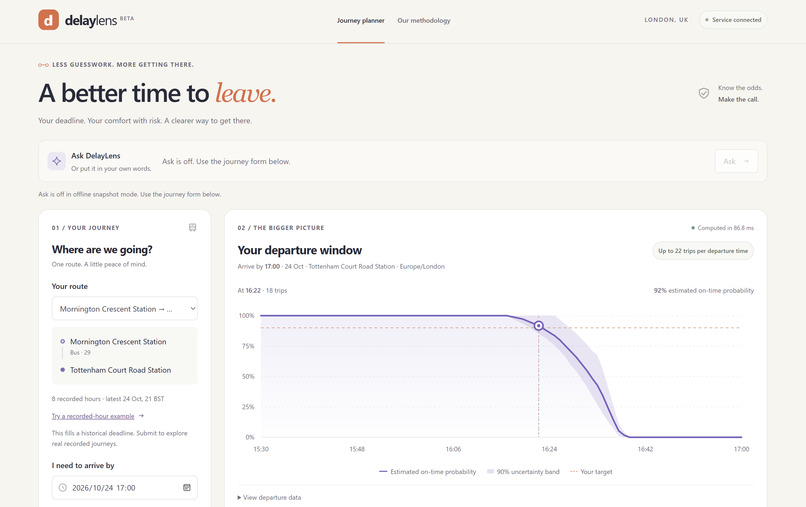
Task: Click the arrive-by date time field
Action: pyautogui.click(x=124, y=487)
